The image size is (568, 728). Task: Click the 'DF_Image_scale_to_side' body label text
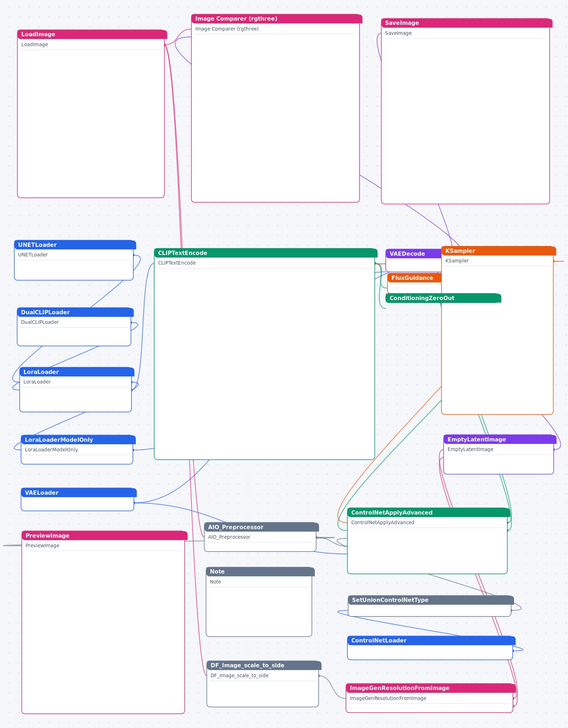pyautogui.click(x=239, y=676)
